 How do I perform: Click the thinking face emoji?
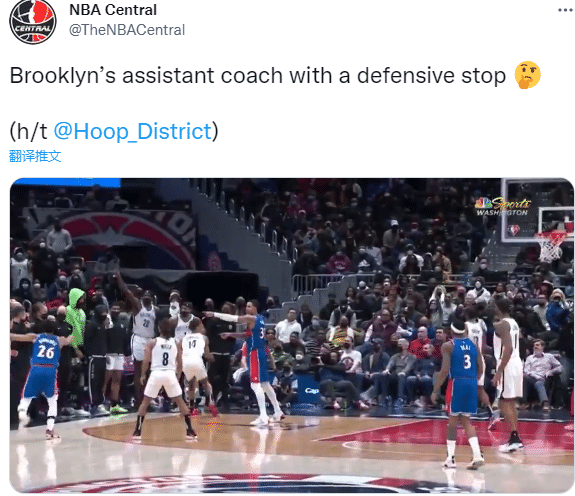coord(527,75)
